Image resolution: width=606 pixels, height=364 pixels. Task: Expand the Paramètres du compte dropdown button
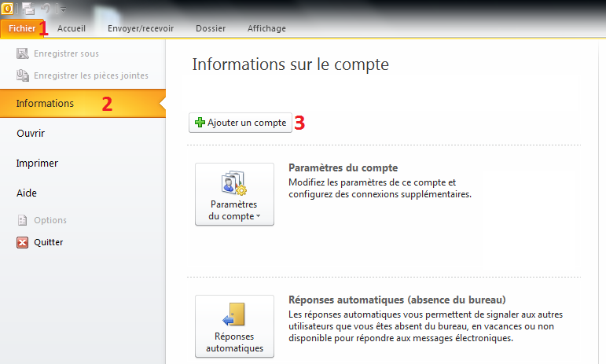point(234,194)
